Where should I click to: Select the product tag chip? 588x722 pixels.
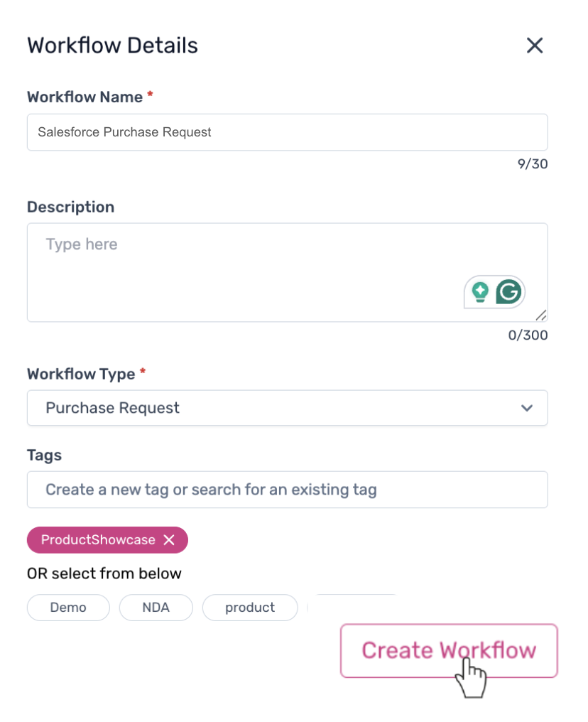250,608
